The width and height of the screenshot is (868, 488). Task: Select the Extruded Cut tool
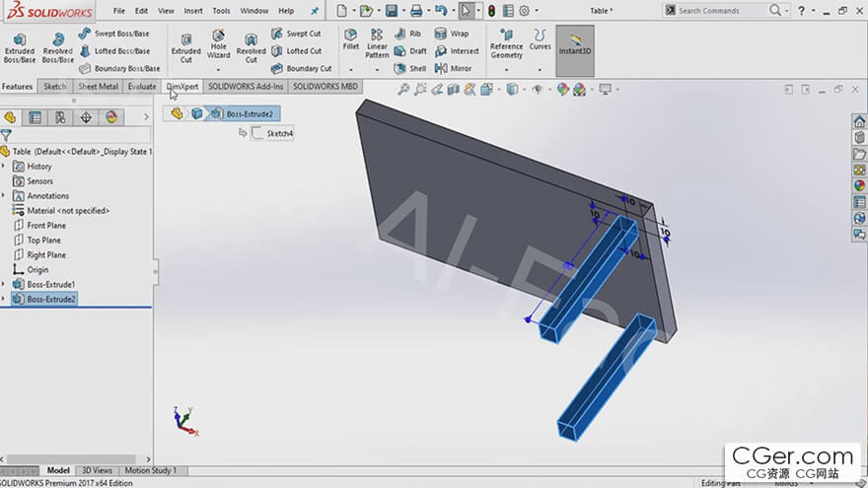click(186, 48)
